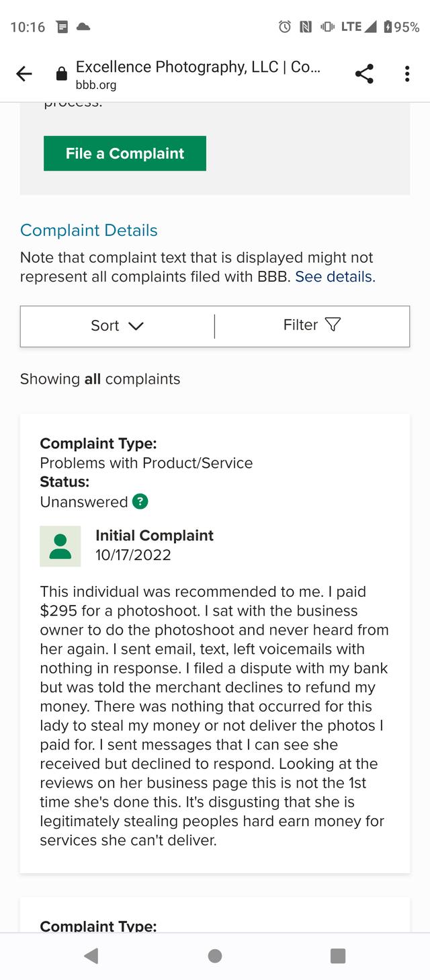Open the See details link
Screen dimensions: 430x980
pos(334,277)
